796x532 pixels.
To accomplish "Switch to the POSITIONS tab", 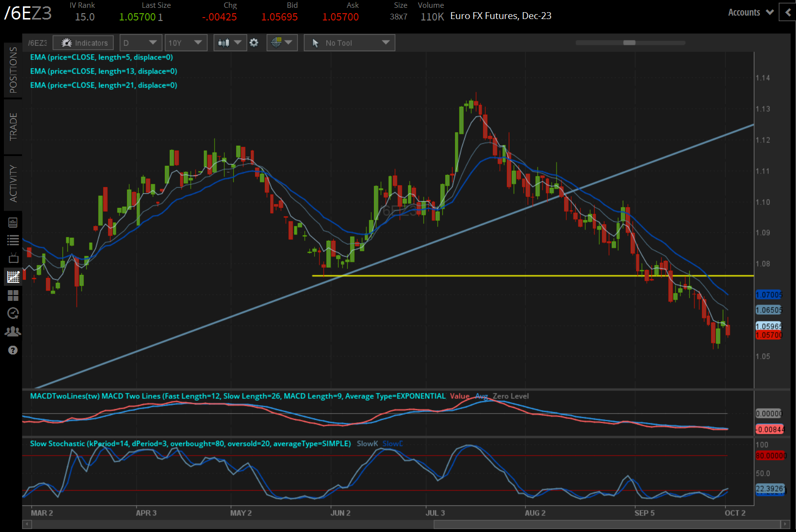I will tap(13, 70).
